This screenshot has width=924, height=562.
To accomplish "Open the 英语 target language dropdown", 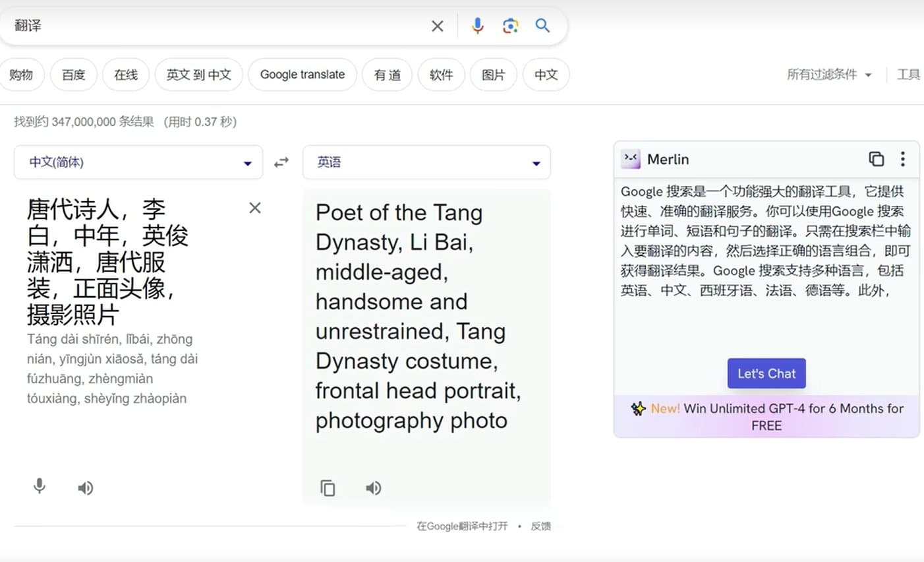I will click(x=426, y=162).
